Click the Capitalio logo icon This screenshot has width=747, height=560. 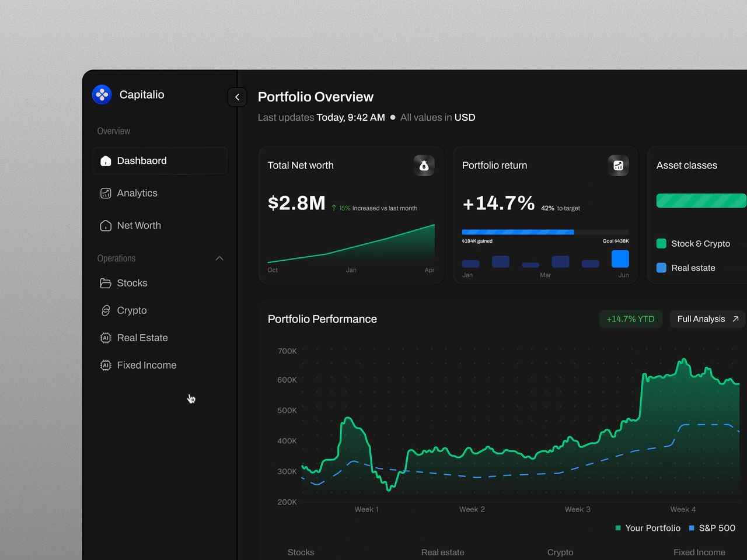tap(102, 94)
